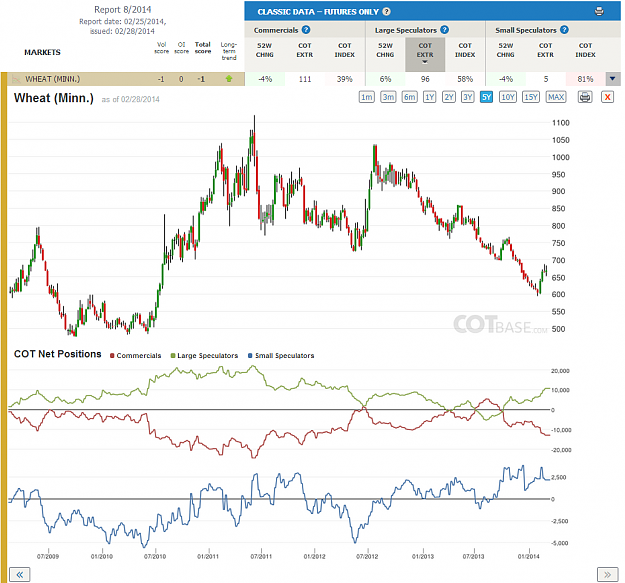Viewport: 625px width, 583px height.
Task: Switch chart range to 10Y
Action: [508, 97]
